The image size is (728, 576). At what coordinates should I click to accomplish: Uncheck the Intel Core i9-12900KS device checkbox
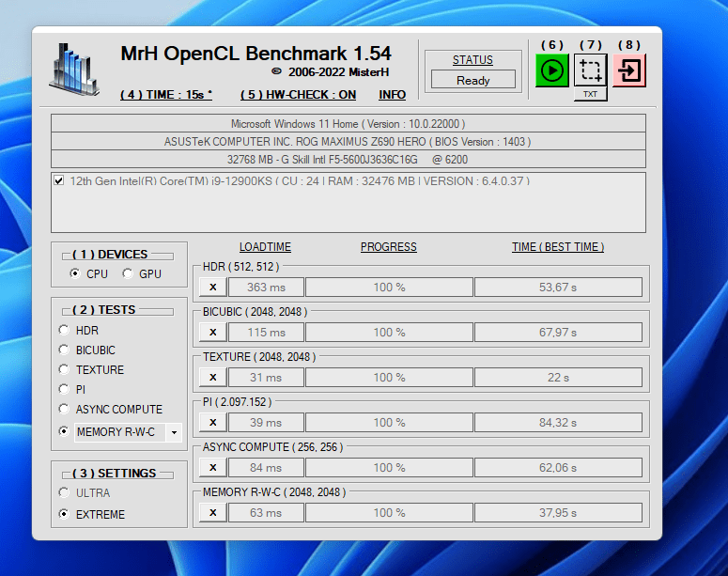point(59,180)
